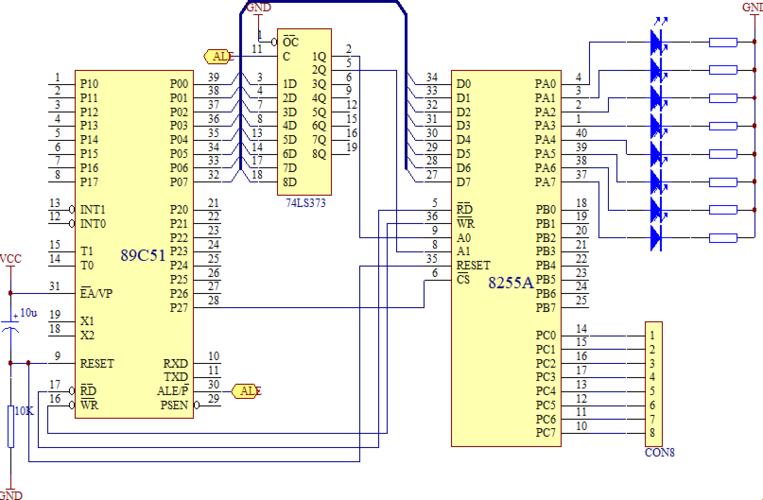Viewport: 763px width, 500px height.
Task: Click the 8Q output label on 74LS373
Action: 319,154
